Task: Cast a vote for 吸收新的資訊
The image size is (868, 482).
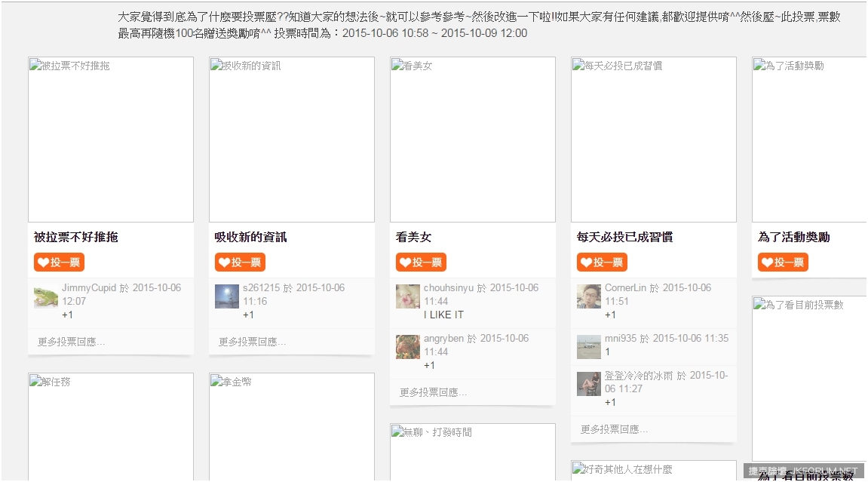Action: pyautogui.click(x=240, y=262)
